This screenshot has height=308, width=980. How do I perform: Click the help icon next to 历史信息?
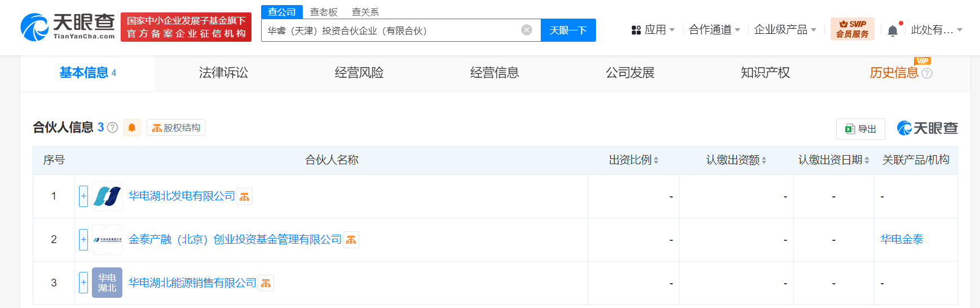tap(927, 73)
